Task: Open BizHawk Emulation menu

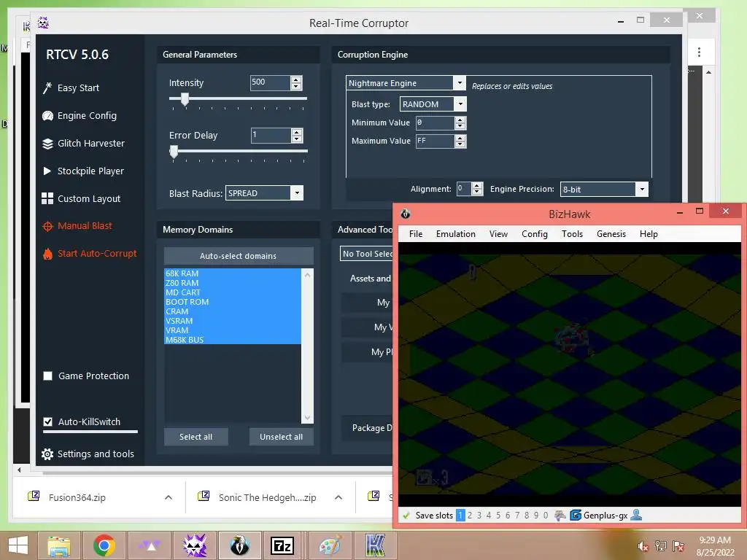Action: [456, 234]
